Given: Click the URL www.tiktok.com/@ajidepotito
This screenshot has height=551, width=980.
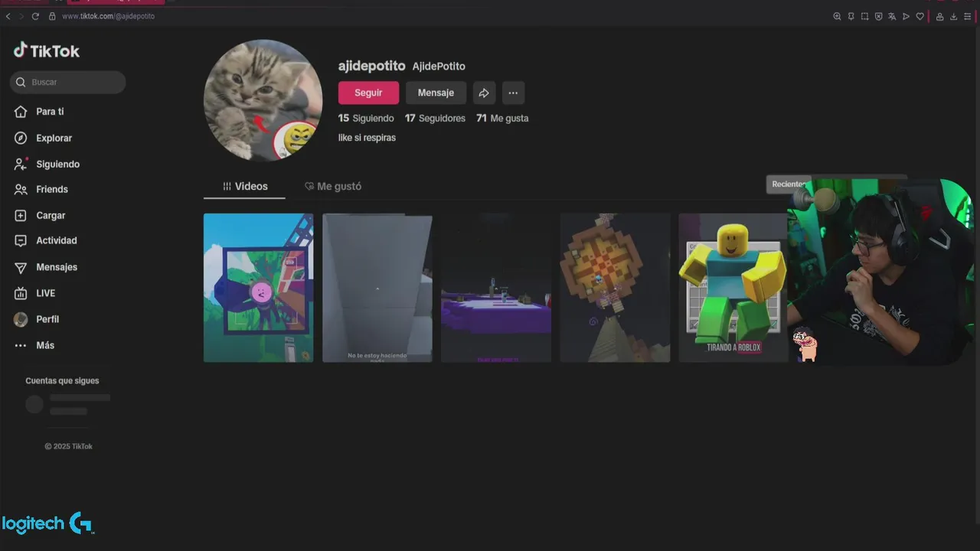Looking at the screenshot, I should pos(108,16).
